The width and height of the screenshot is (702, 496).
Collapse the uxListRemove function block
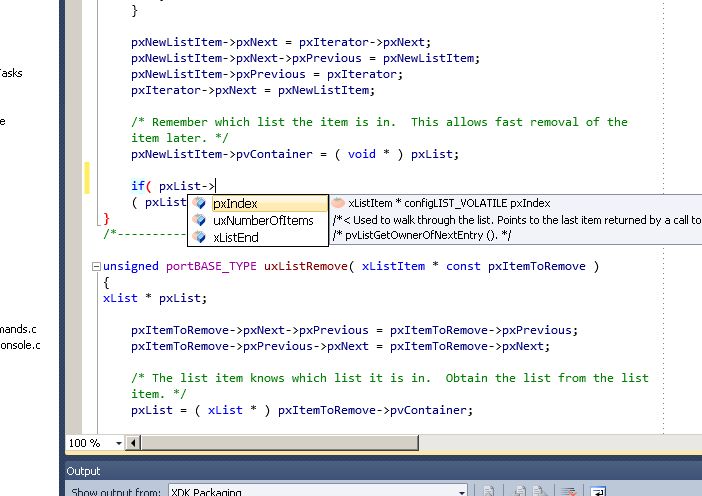[96, 267]
